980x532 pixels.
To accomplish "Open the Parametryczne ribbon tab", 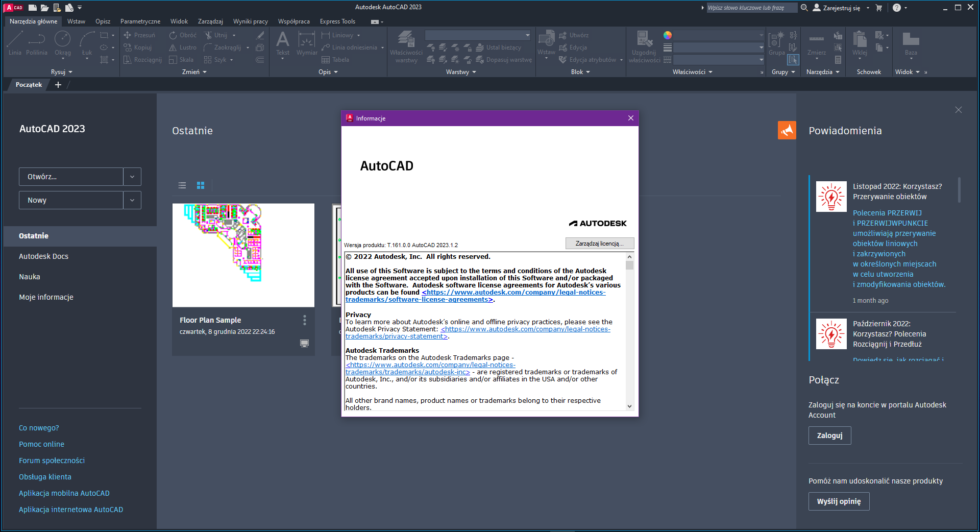I will (140, 21).
